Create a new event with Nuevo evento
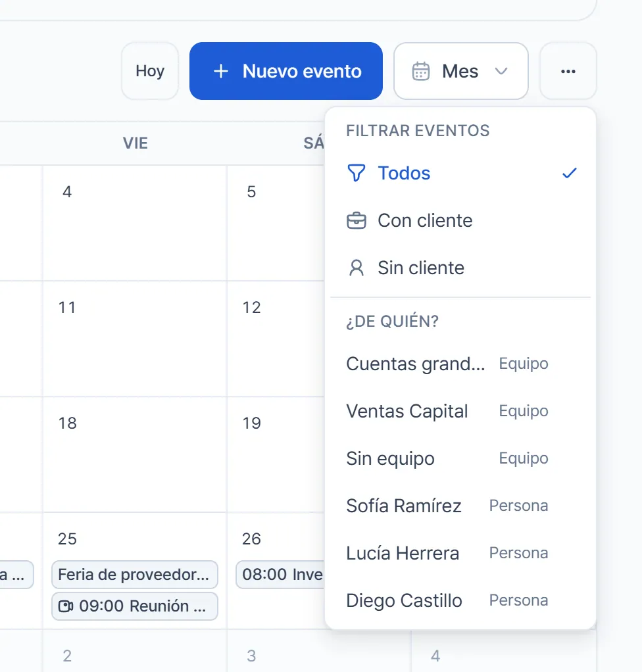The image size is (642, 672). 285,71
